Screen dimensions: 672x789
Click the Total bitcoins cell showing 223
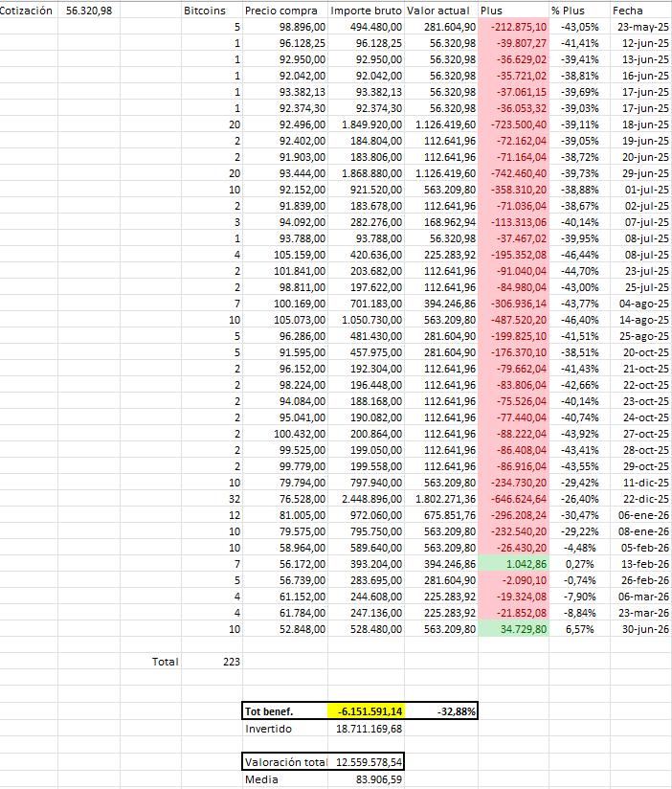click(x=212, y=662)
